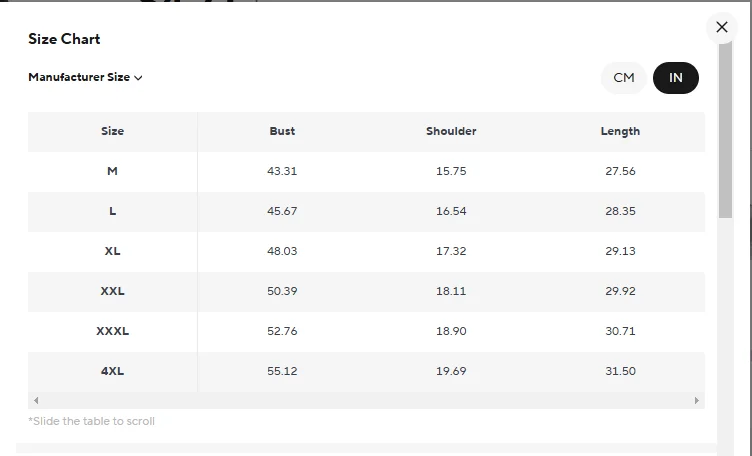This screenshot has height=456, width=752.
Task: Close the Size Chart dialog
Action: 722,27
